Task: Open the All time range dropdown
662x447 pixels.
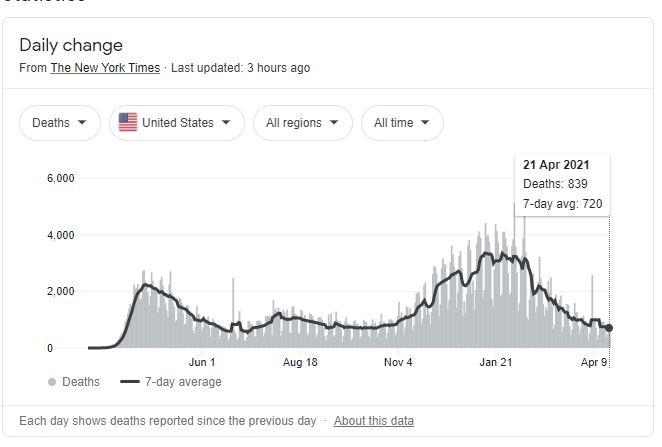Action: point(401,123)
